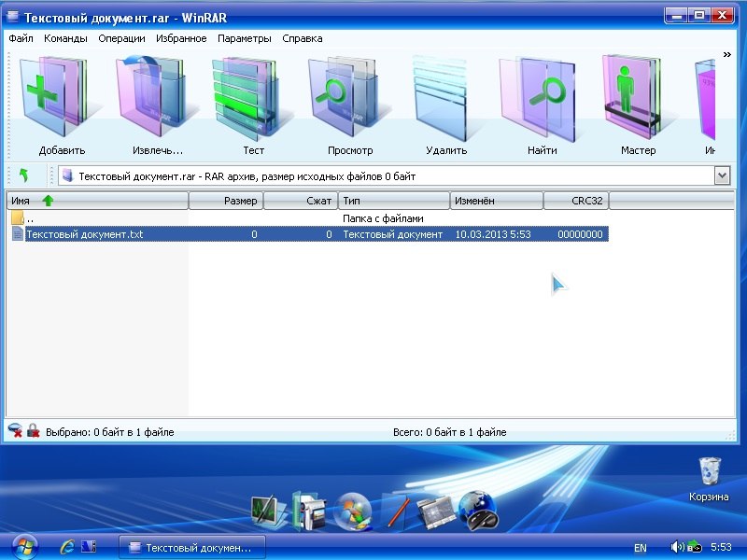Click the clock showing 5:53
This screenshot has height=560, width=747.
(721, 547)
